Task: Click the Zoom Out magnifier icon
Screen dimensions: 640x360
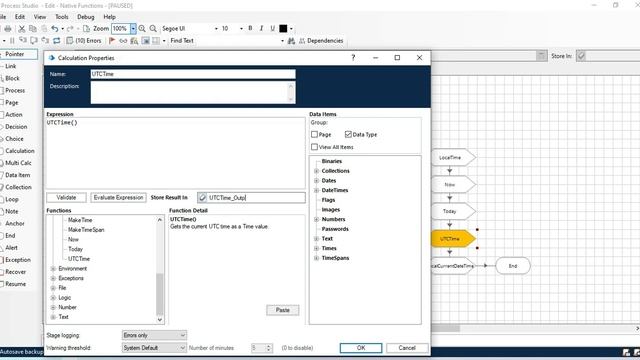Action: 153,29
